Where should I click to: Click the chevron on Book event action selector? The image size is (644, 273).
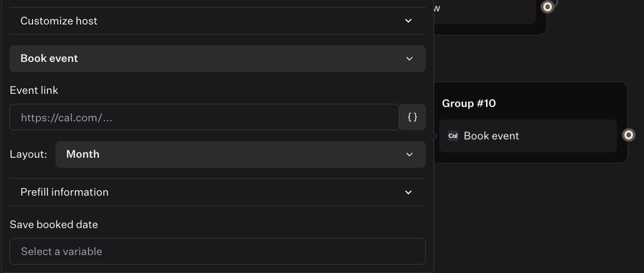tap(409, 58)
